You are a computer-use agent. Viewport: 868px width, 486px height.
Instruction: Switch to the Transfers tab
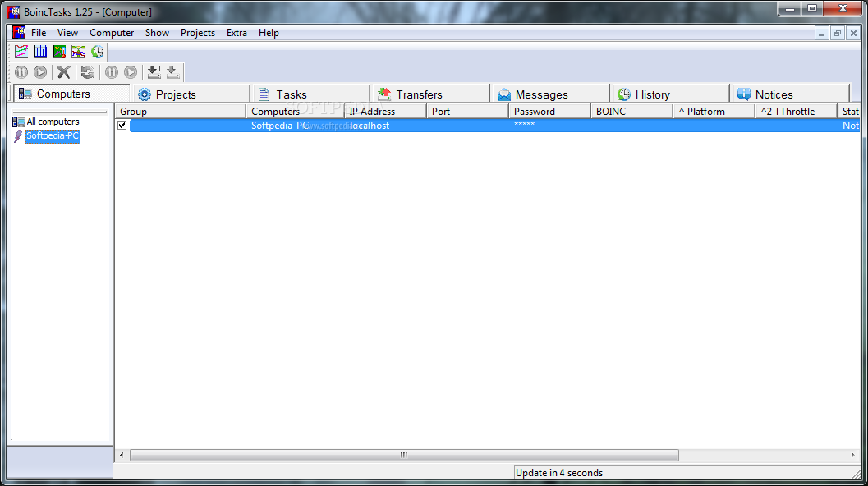point(431,94)
